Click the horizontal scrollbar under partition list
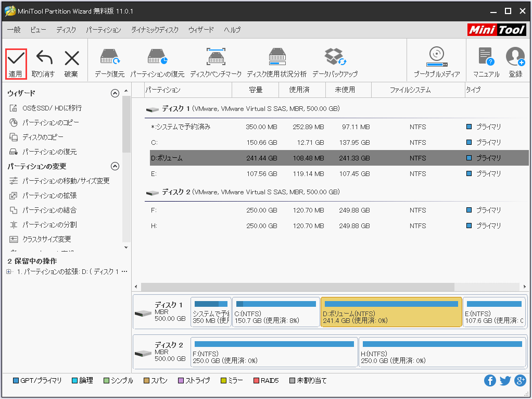 pyautogui.click(x=297, y=287)
